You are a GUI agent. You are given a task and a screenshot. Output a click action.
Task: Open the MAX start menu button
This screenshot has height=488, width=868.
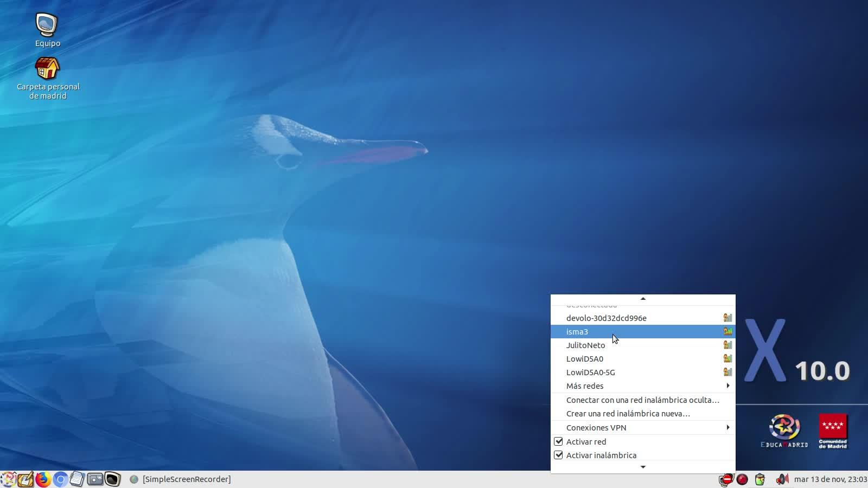[8, 479]
